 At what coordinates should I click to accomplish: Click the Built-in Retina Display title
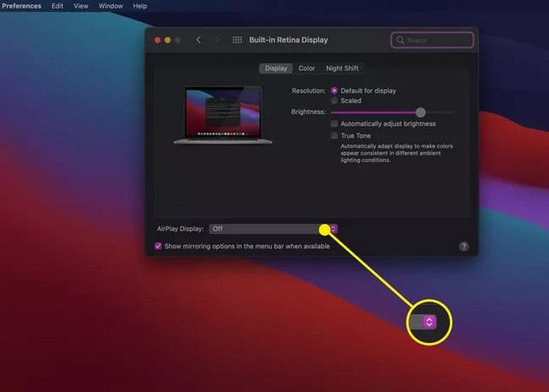288,40
